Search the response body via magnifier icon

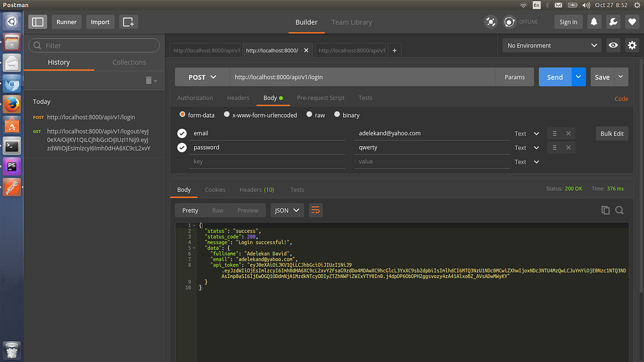click(619, 210)
